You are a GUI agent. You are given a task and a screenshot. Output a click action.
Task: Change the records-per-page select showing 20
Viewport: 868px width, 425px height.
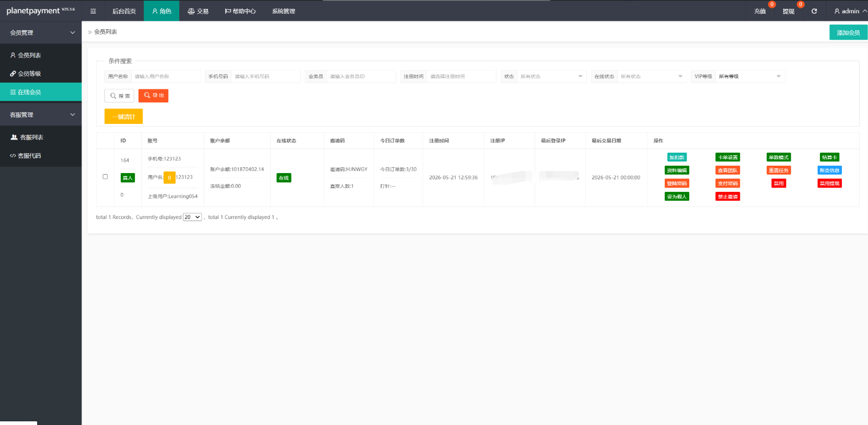192,217
